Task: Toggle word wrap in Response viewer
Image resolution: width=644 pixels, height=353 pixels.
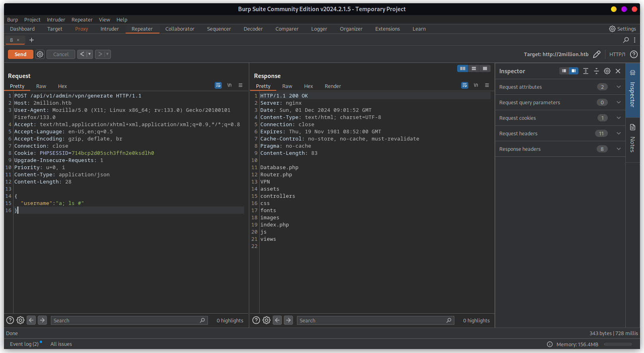Action: [x=464, y=85]
